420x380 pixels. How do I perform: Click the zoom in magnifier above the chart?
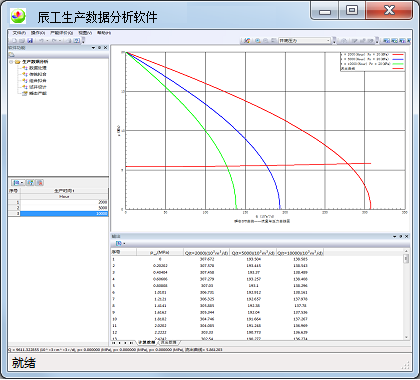pyautogui.click(x=258, y=41)
